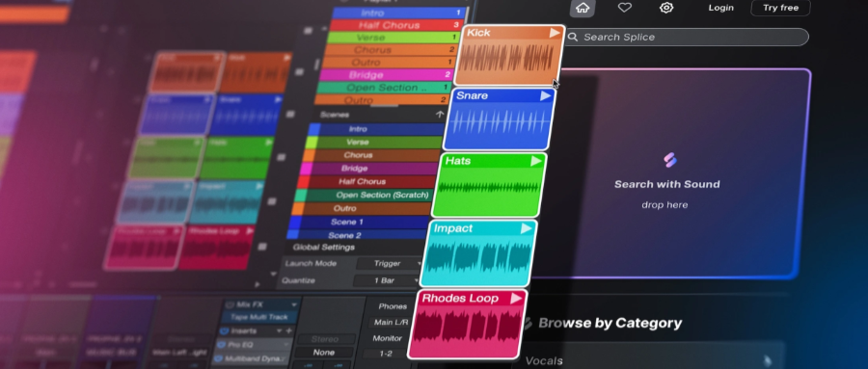The image size is (868, 369).
Task: Click the green swatch of Verse scene
Action: pos(311,143)
